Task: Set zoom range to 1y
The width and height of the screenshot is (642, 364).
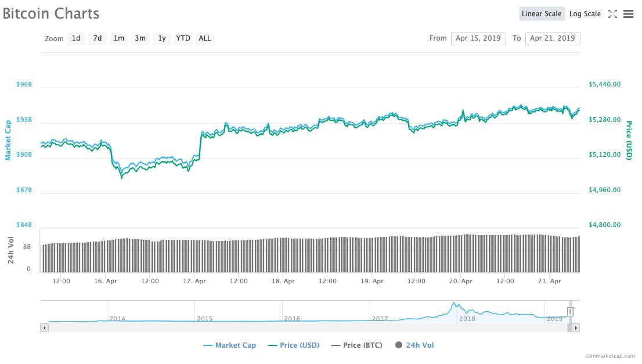Action: click(162, 38)
